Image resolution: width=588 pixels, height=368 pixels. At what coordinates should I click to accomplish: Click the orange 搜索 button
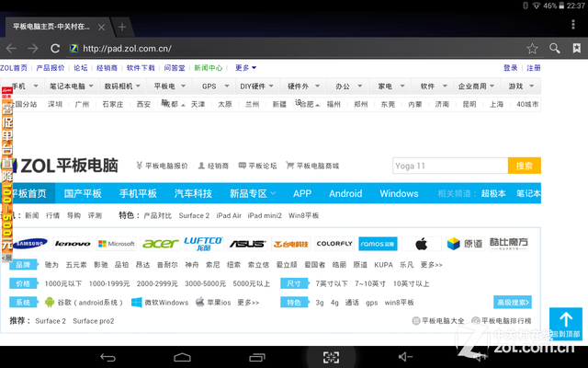click(x=525, y=166)
